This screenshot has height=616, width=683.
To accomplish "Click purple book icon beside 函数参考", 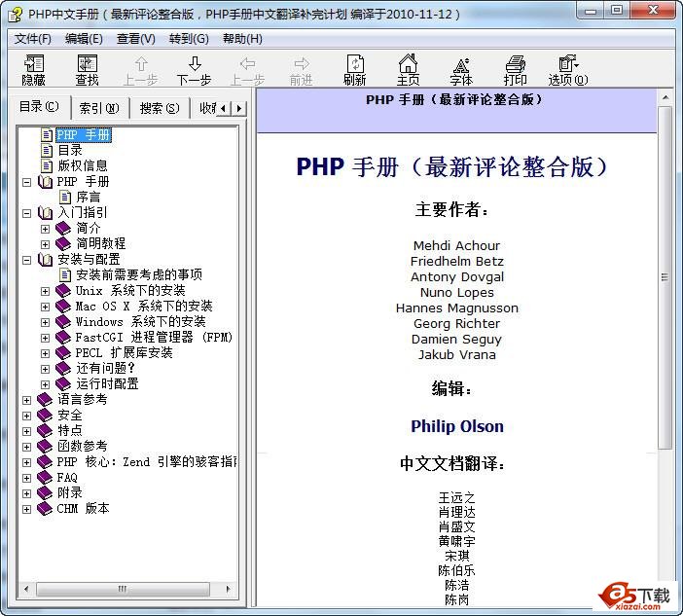I will pos(45,447).
